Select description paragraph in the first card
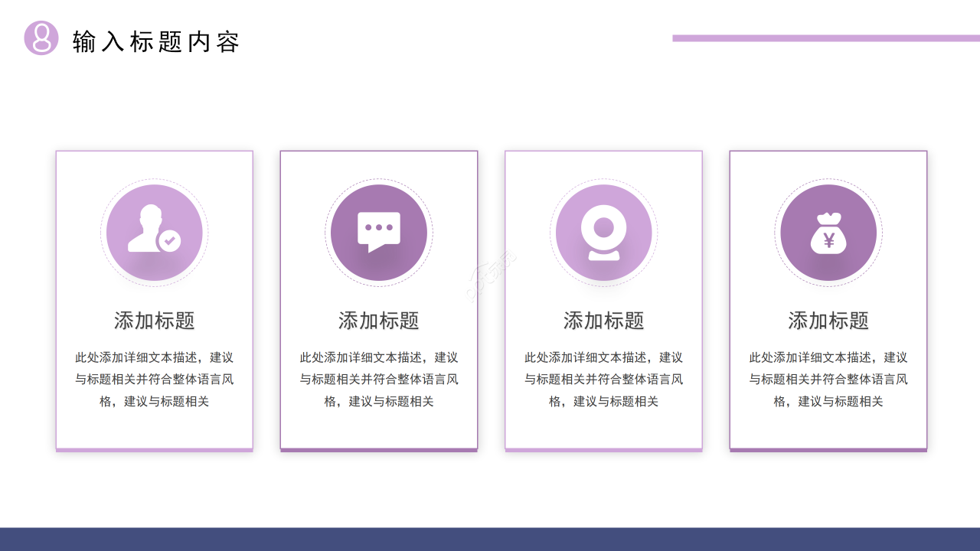The width and height of the screenshot is (980, 551). pos(155,379)
